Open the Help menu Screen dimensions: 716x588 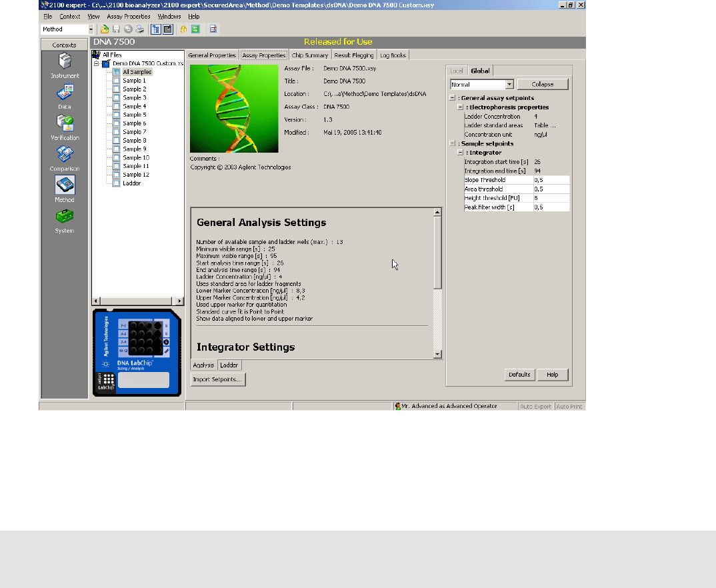pos(194,17)
